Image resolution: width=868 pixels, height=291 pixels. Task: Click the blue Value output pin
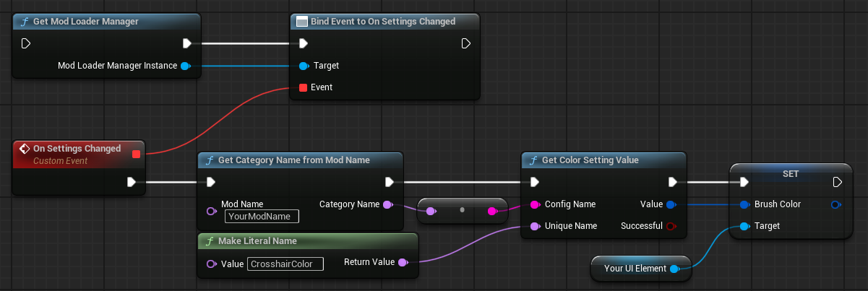point(671,204)
